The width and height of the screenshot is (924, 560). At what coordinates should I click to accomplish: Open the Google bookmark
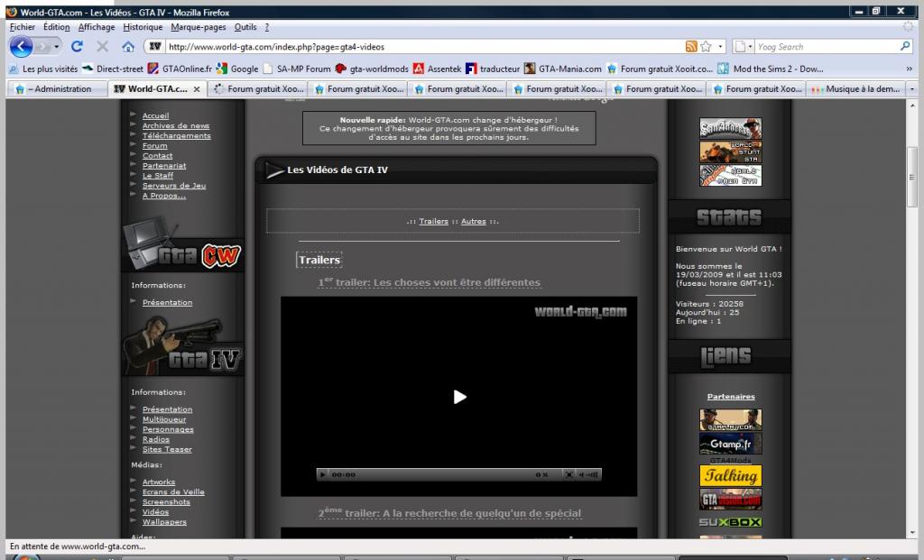[237, 69]
